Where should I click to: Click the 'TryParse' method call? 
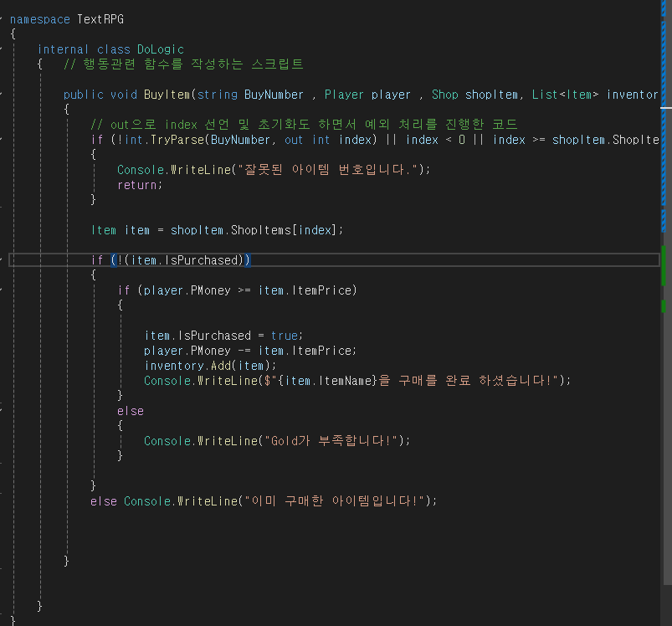point(177,140)
